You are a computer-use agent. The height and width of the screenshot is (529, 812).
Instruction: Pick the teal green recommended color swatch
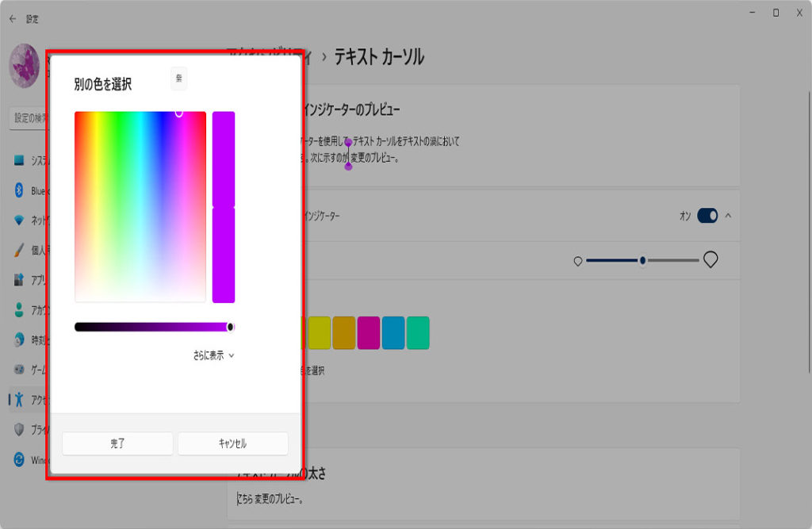(x=418, y=333)
